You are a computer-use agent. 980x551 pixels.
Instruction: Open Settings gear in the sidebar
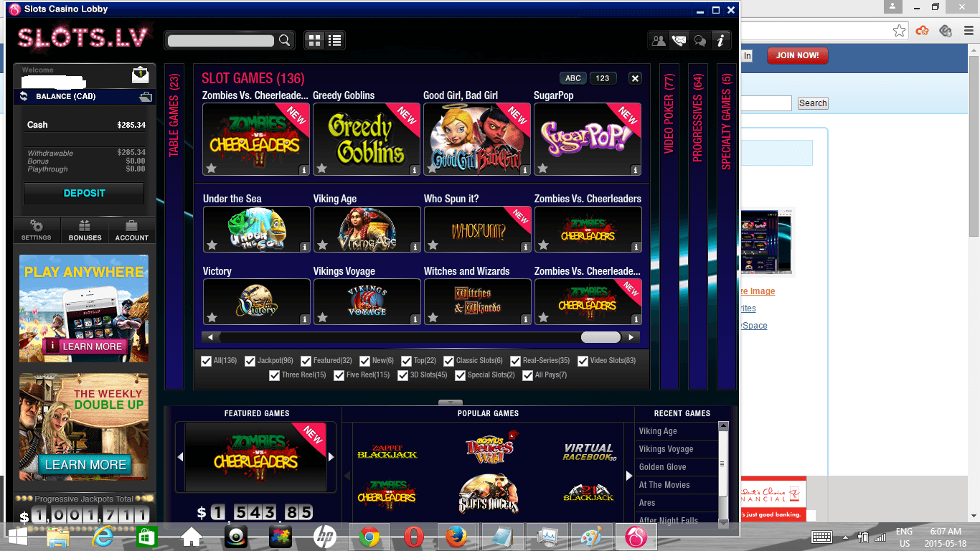click(x=36, y=230)
